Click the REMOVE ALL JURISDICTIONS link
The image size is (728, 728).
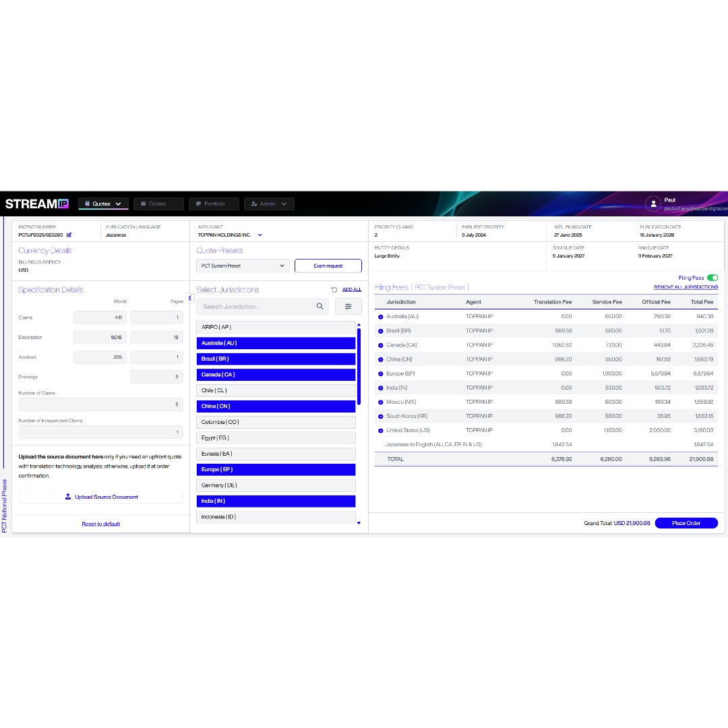click(686, 287)
